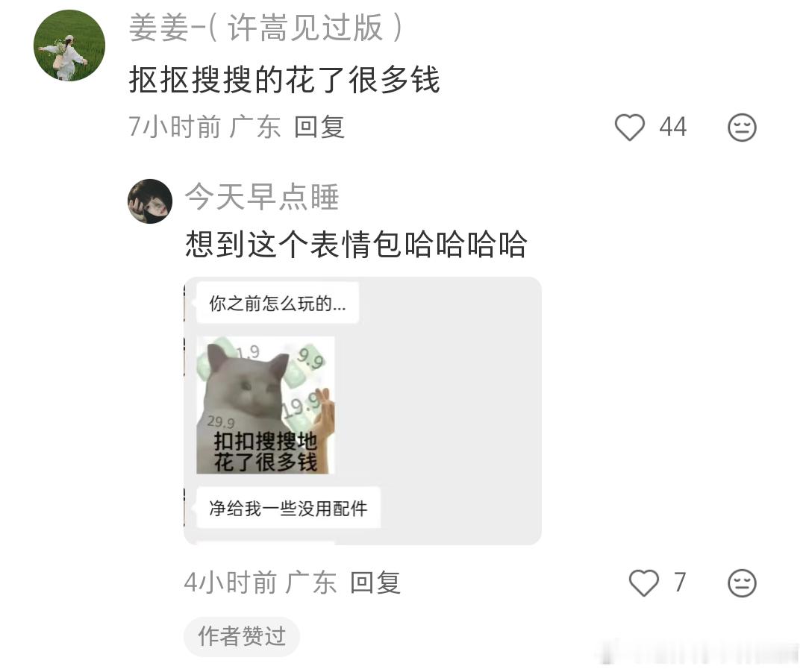Tap the chat bubble 净给我一些没用配件
This screenshot has width=806, height=672.
pos(288,508)
